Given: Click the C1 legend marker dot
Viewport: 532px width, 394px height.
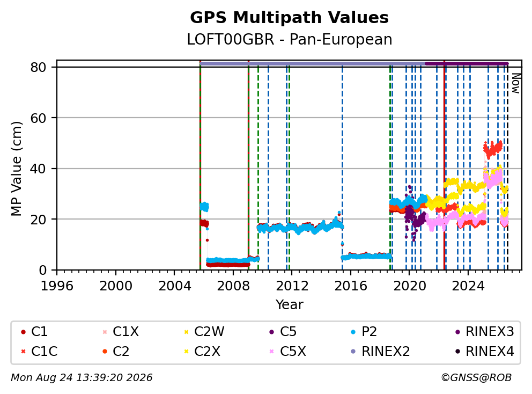Looking at the screenshot, I should 23,332.
